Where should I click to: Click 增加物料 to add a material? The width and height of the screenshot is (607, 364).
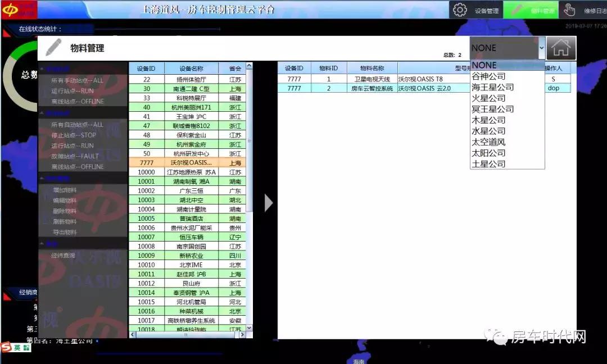pos(65,190)
